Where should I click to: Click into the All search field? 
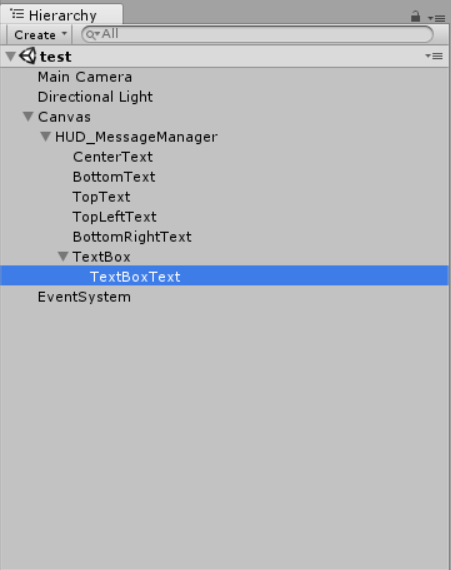tap(257, 35)
